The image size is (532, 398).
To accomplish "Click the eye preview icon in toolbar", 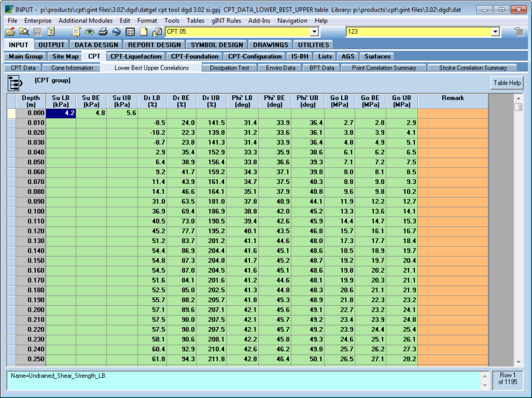I will click(x=89, y=32).
